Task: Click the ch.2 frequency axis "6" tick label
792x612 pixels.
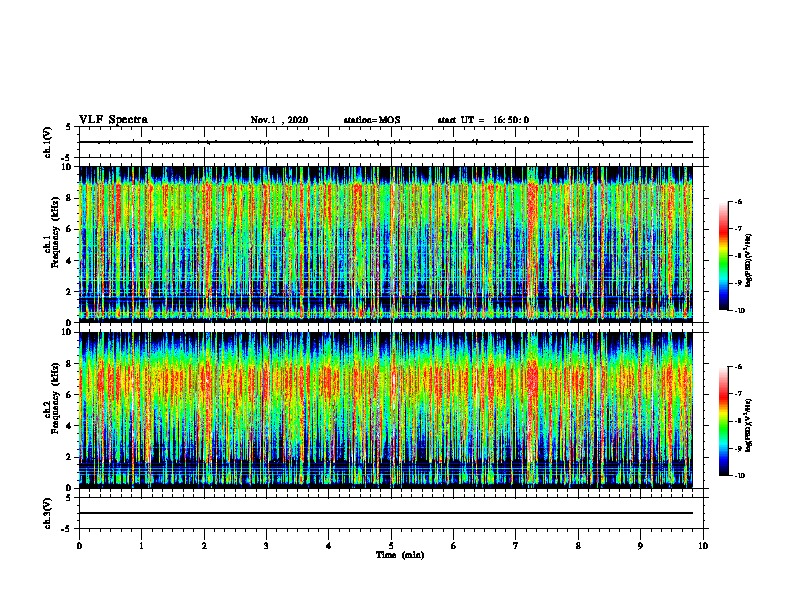Action: click(69, 394)
